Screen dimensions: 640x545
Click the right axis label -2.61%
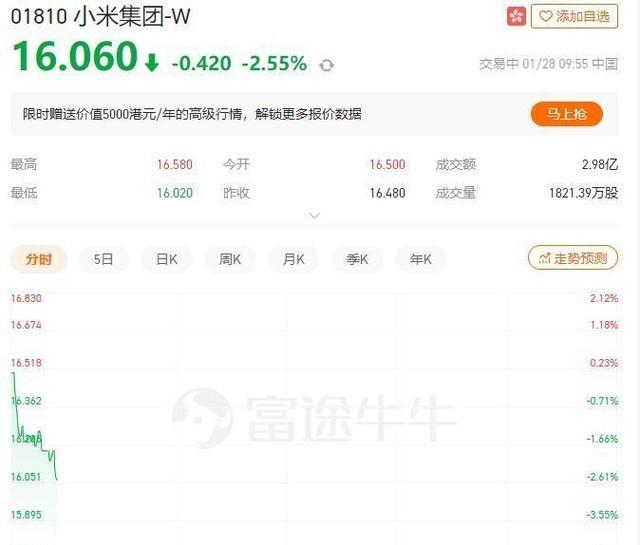point(602,477)
